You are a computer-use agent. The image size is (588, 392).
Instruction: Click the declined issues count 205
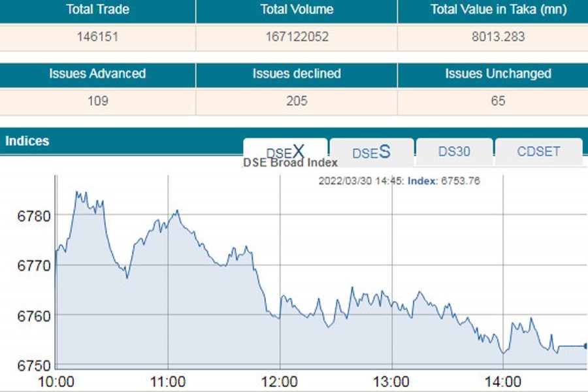(x=297, y=101)
